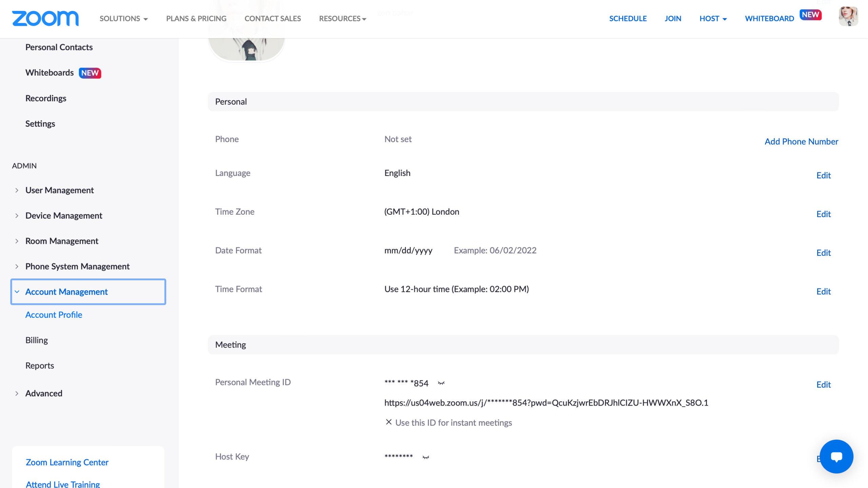868x488 pixels.
Task: Open the Resources dropdown menu
Action: point(342,19)
